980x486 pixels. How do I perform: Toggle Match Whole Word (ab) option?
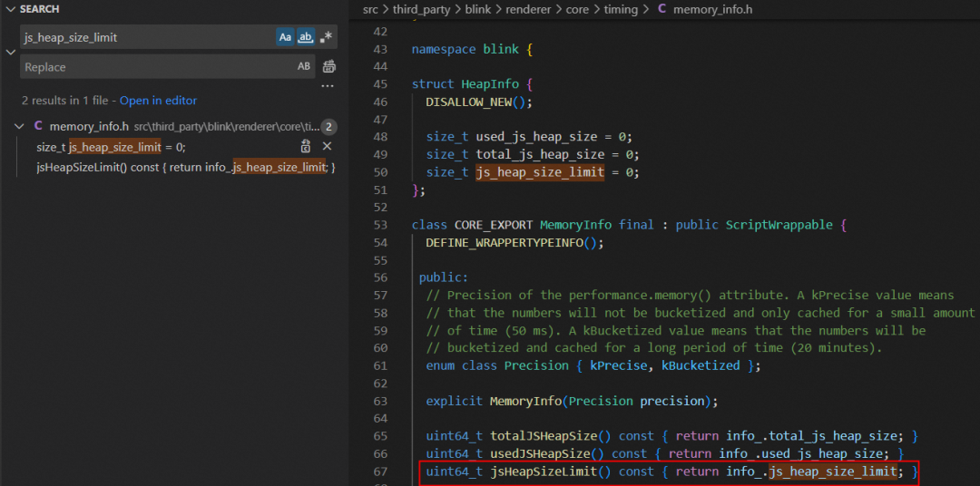[305, 37]
